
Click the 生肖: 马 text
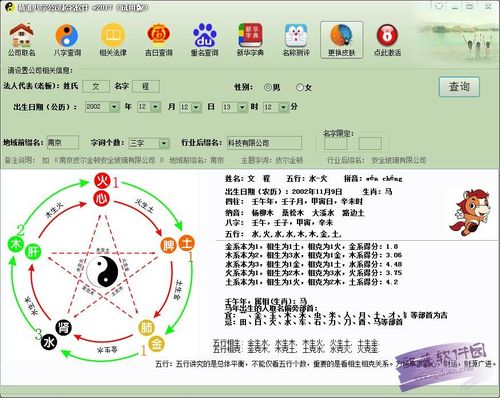(x=377, y=191)
